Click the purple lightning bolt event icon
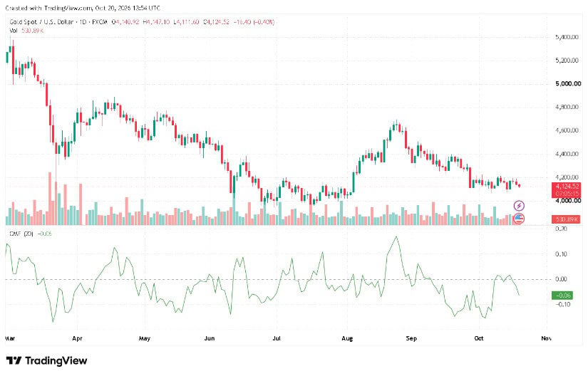Image resolution: width=588 pixels, height=376 pixels. click(x=519, y=206)
